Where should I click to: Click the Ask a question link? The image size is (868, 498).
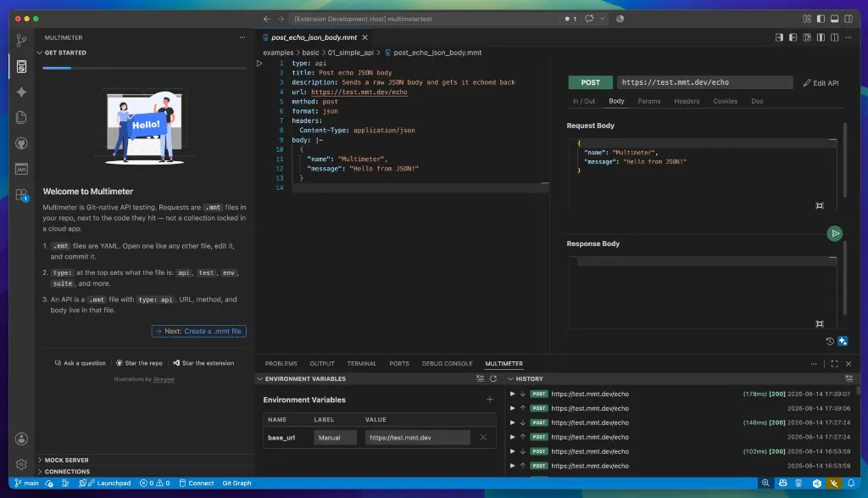pyautogui.click(x=80, y=363)
